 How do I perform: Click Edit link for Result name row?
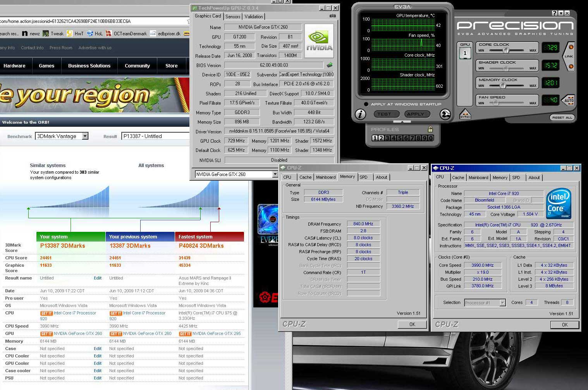(98, 278)
